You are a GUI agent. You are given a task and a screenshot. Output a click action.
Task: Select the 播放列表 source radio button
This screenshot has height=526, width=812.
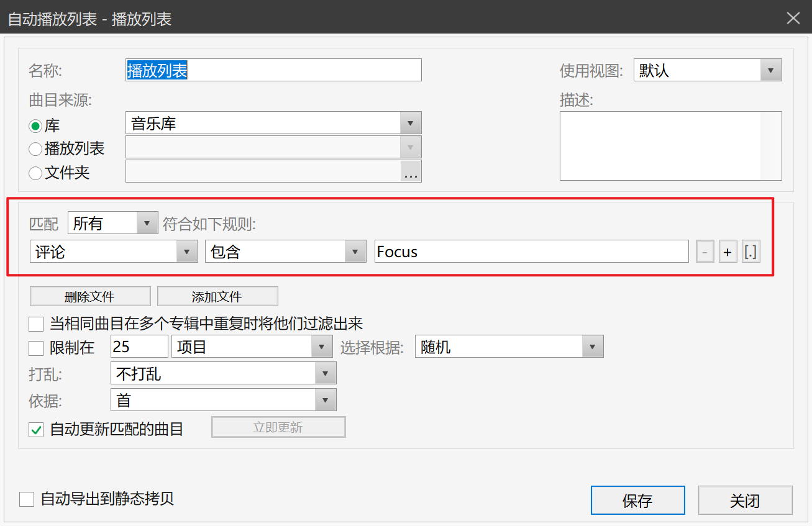pyautogui.click(x=36, y=149)
